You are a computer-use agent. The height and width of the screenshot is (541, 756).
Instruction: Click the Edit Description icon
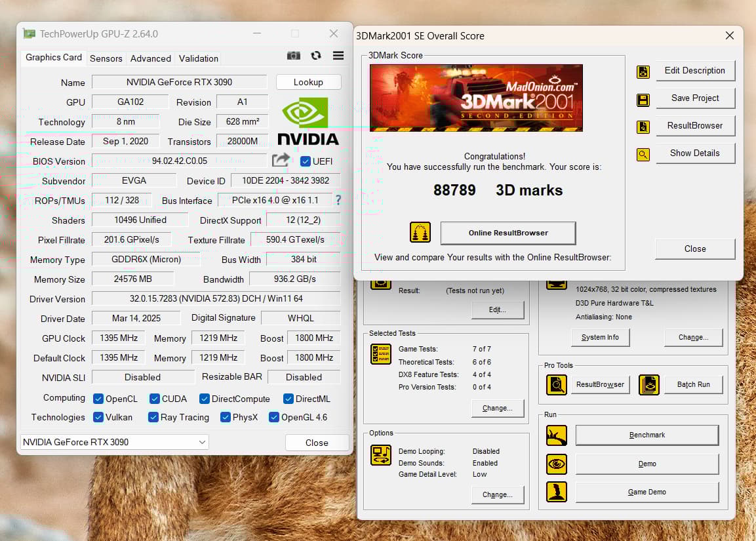(643, 71)
